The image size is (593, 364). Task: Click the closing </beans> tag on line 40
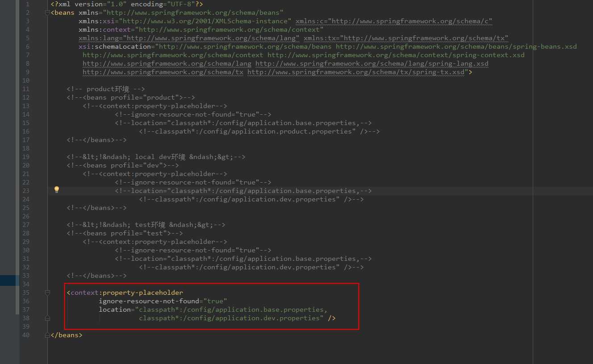tap(67, 335)
